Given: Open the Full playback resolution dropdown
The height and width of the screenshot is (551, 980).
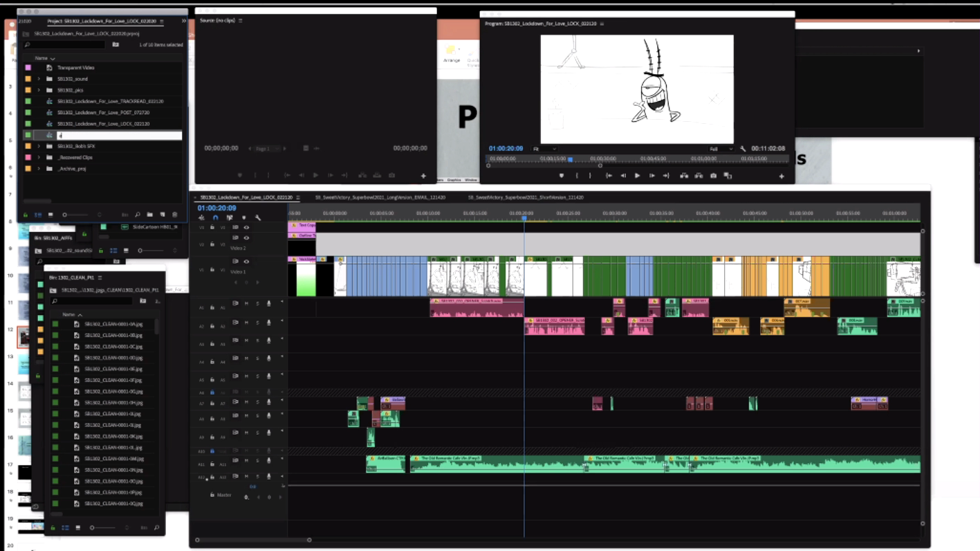Looking at the screenshot, I should 720,149.
